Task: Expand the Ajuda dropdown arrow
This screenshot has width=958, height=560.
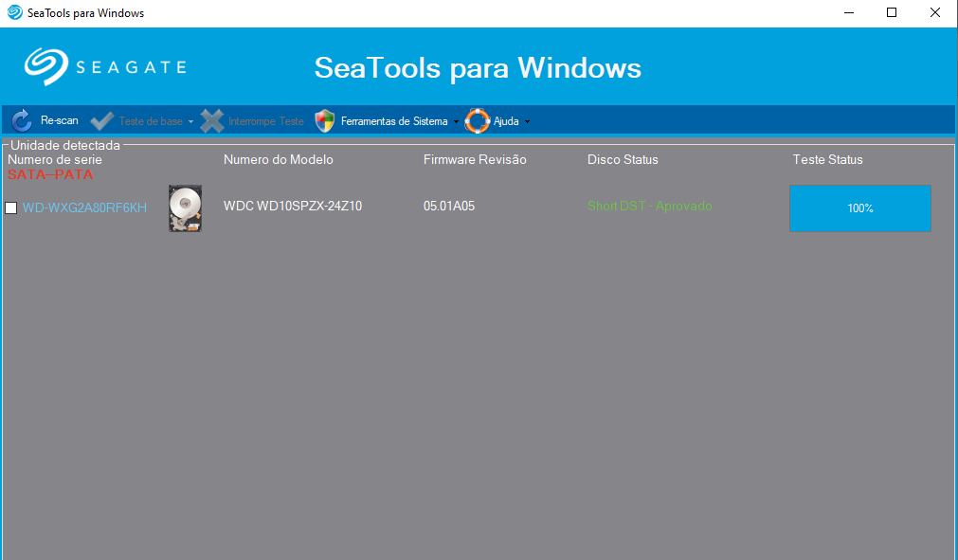Action: [x=527, y=121]
